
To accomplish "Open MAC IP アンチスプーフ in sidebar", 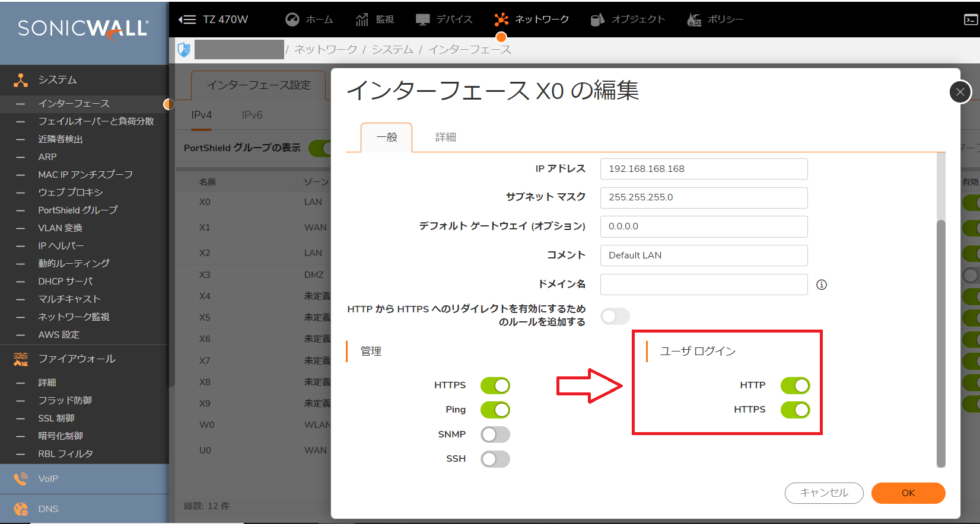I will click(x=84, y=175).
